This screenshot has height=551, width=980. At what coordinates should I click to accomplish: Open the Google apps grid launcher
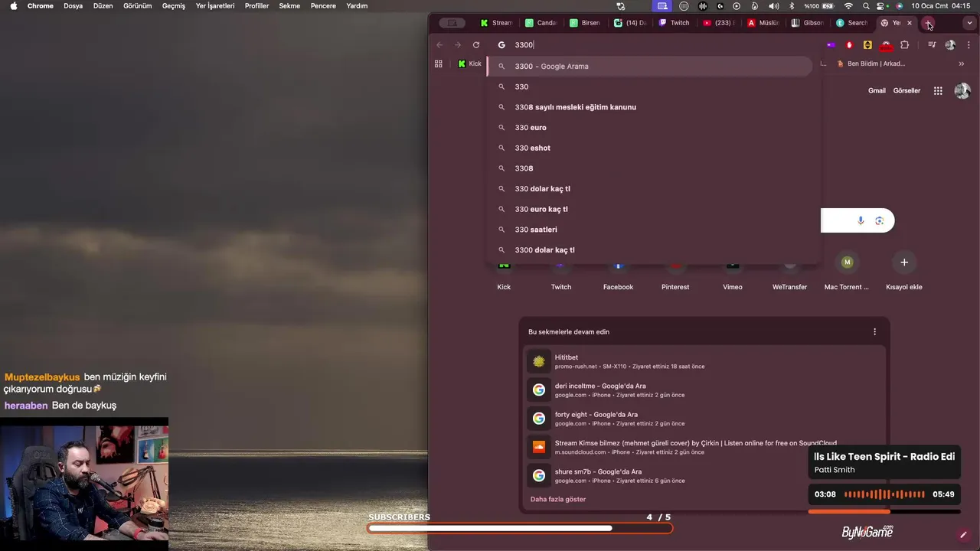tap(938, 90)
